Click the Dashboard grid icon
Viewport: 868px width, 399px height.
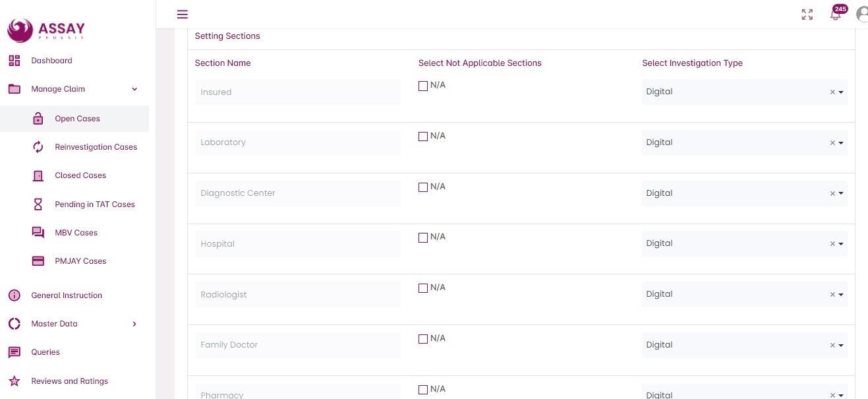(14, 61)
